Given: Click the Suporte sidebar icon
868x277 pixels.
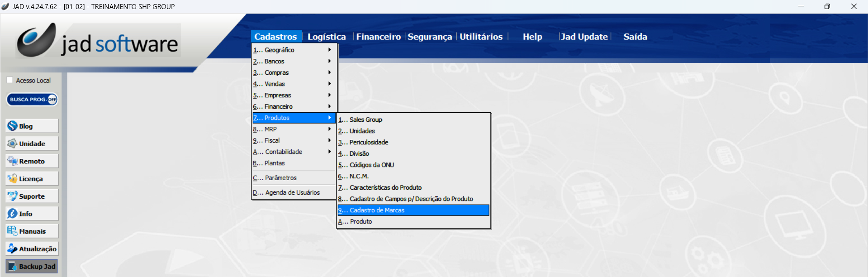Looking at the screenshot, I should [32, 196].
